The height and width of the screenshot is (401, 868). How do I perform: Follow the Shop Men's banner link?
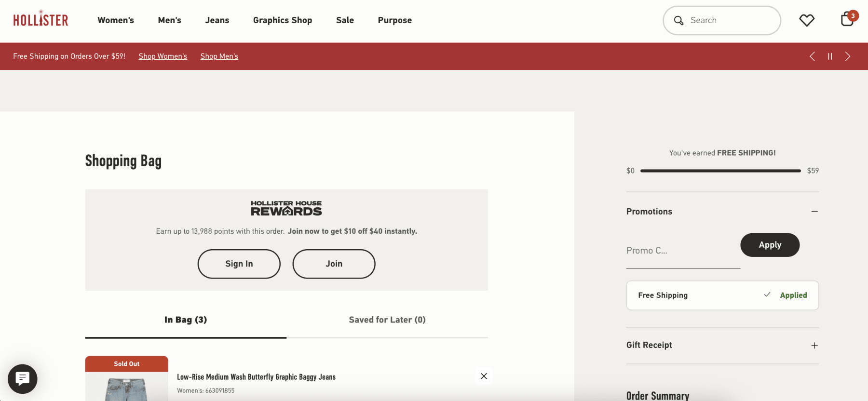(x=219, y=56)
